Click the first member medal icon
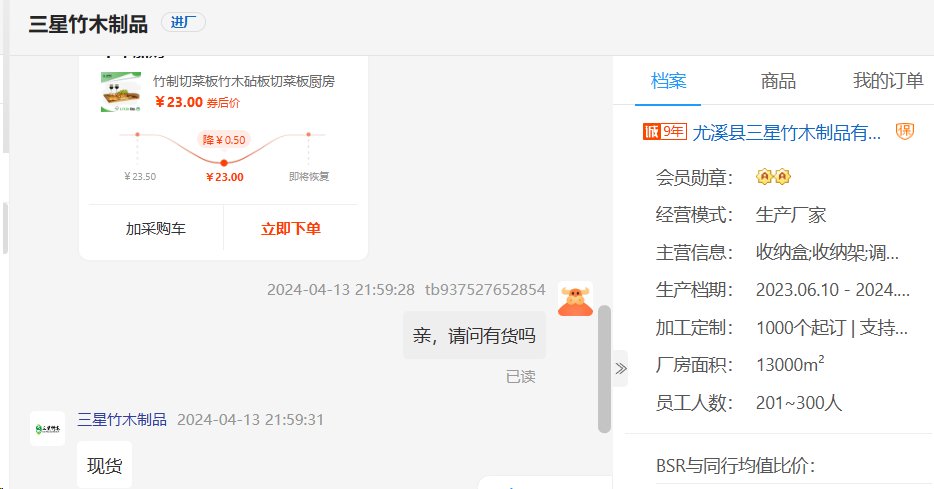This screenshot has height=489, width=934. [x=764, y=177]
